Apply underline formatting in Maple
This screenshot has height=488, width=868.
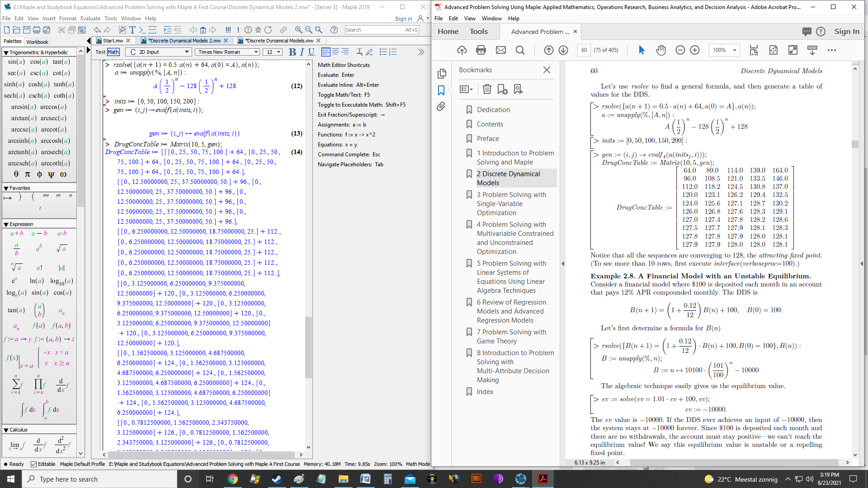(311, 52)
